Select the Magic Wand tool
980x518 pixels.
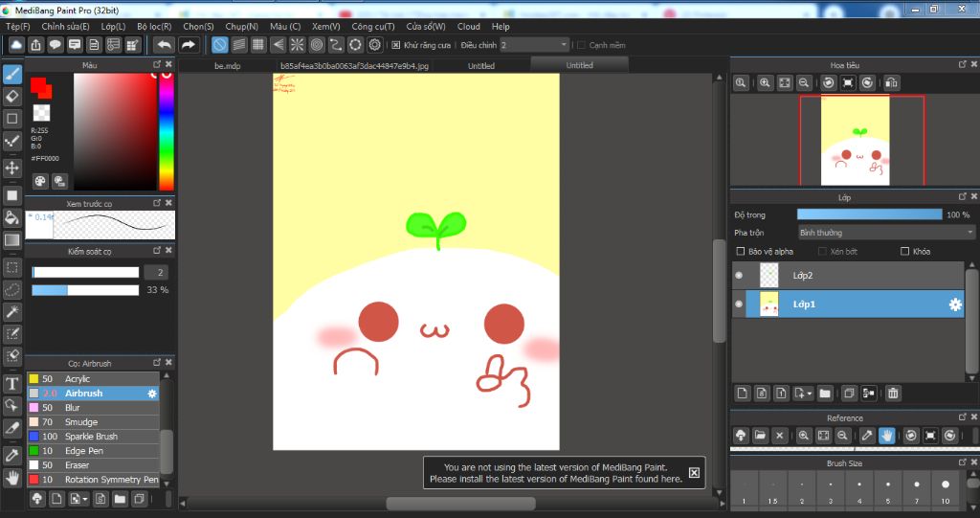pyautogui.click(x=11, y=311)
